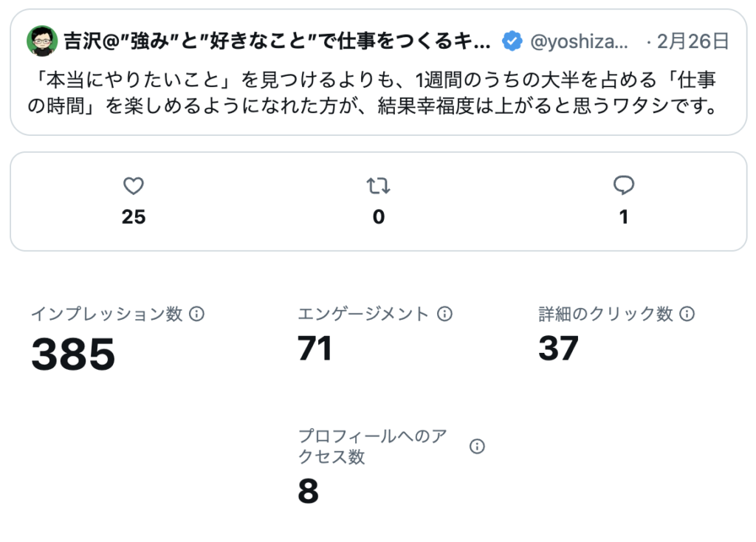756x542 pixels.
Task: Click the 8 profile visits number
Action: [x=308, y=492]
